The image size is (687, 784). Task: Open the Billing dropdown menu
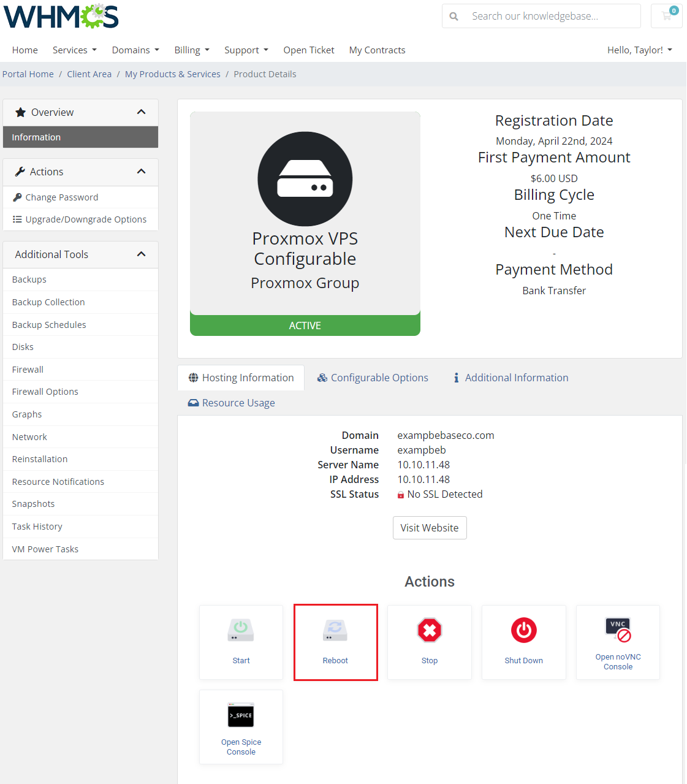pyautogui.click(x=191, y=50)
